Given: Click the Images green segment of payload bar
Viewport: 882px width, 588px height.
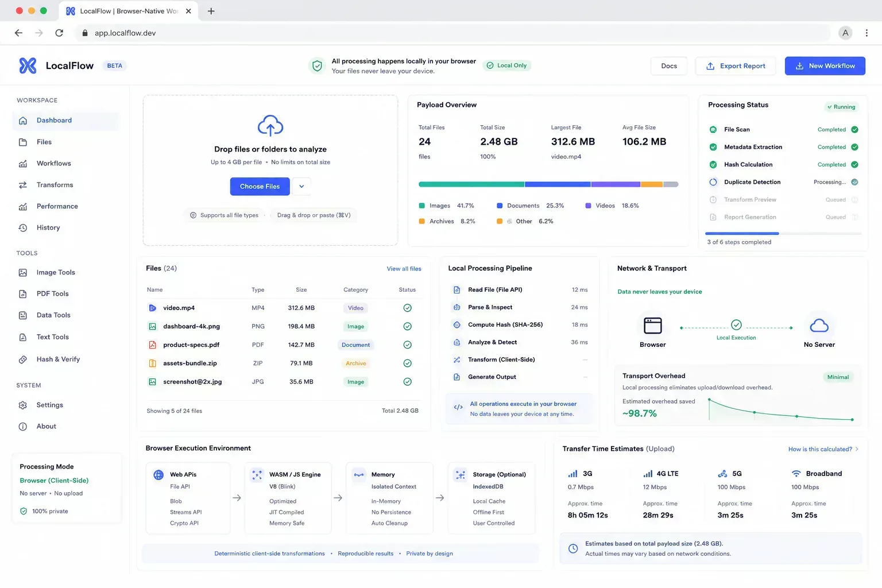Looking at the screenshot, I should tap(471, 184).
